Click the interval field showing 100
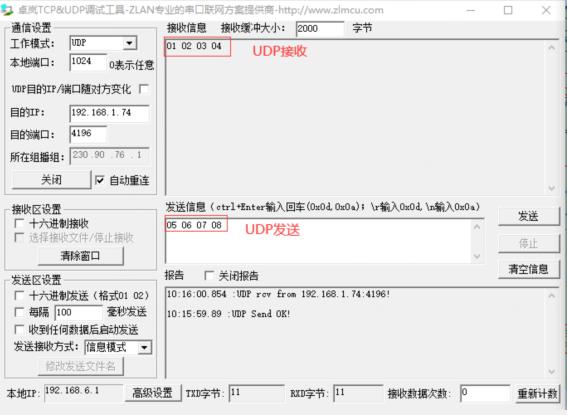 (78, 313)
